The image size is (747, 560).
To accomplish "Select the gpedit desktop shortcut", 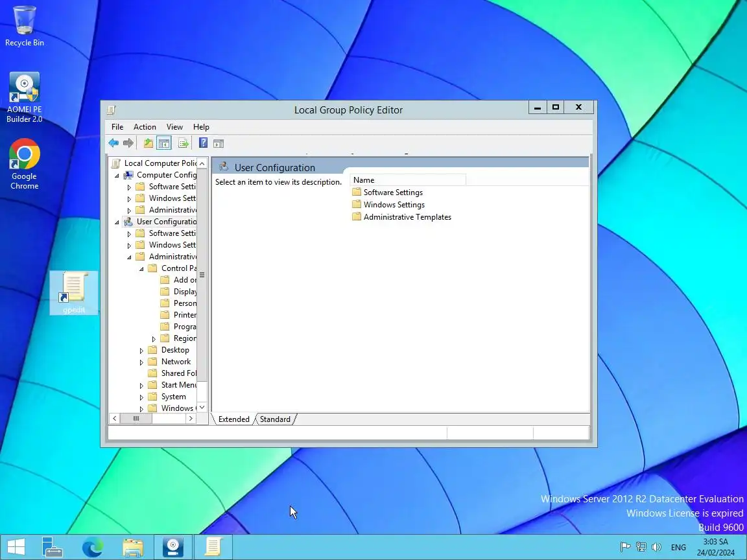I will pyautogui.click(x=74, y=293).
